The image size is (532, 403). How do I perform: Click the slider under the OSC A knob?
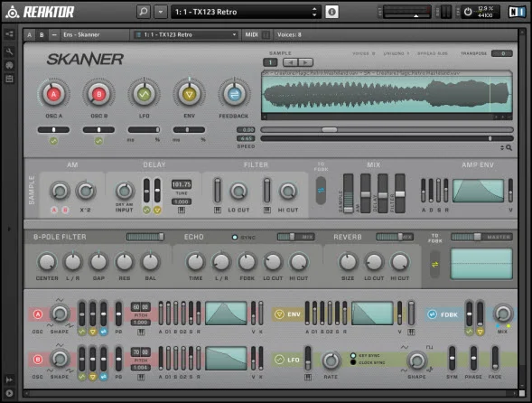tap(53, 130)
